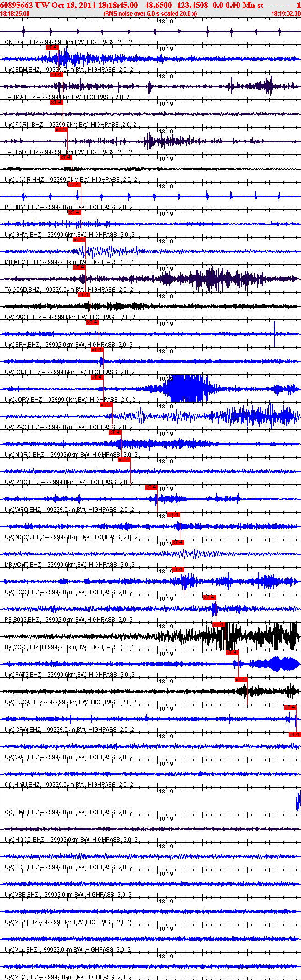The height and width of the screenshot is (980, 301).
Task: Click the UW.PAT2.EHZ station label
Action: pos(23,675)
